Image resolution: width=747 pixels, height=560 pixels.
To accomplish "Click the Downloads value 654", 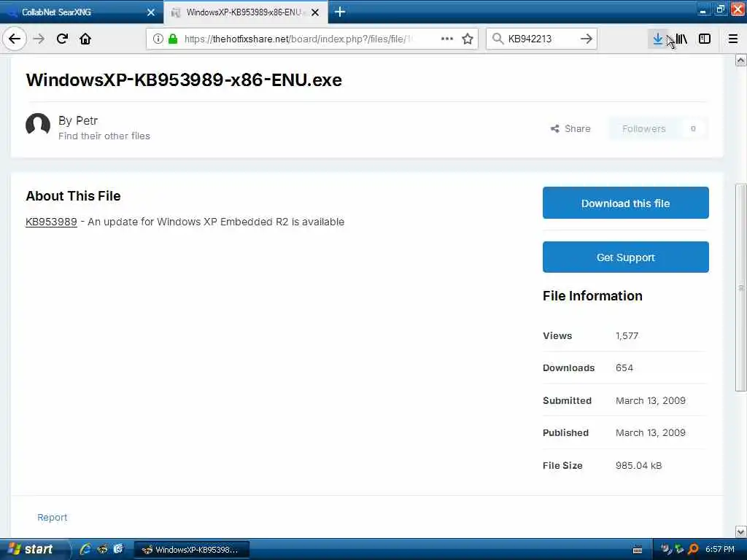I will click(624, 368).
